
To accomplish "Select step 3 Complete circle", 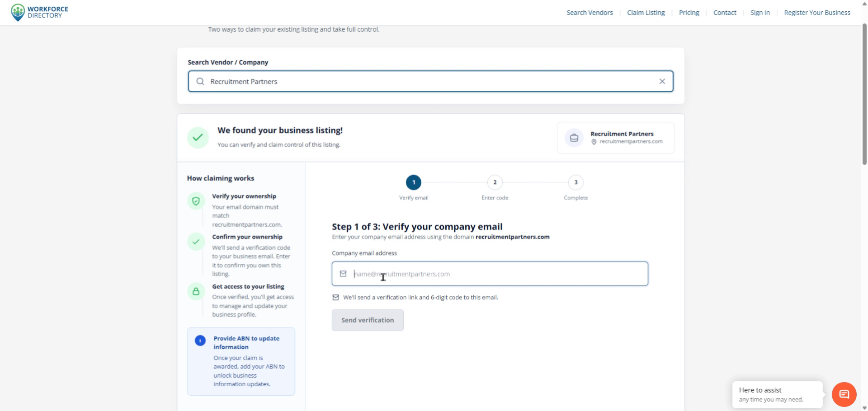I will coord(576,182).
